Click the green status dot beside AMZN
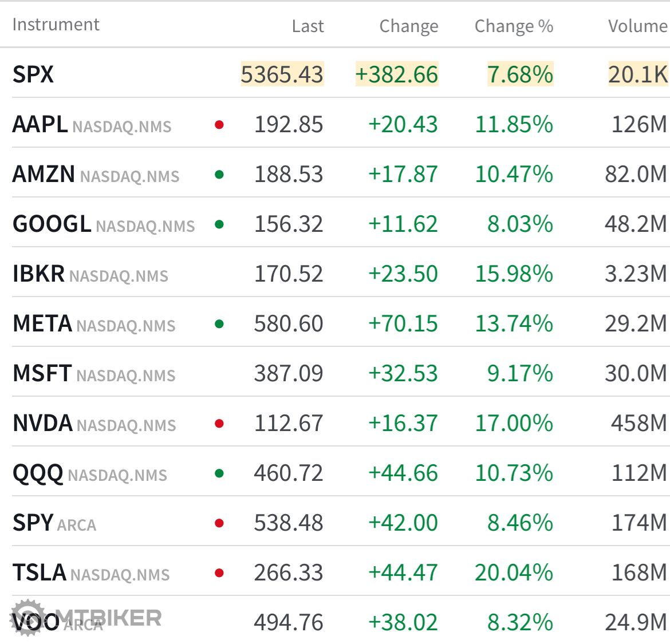 pos(219,175)
